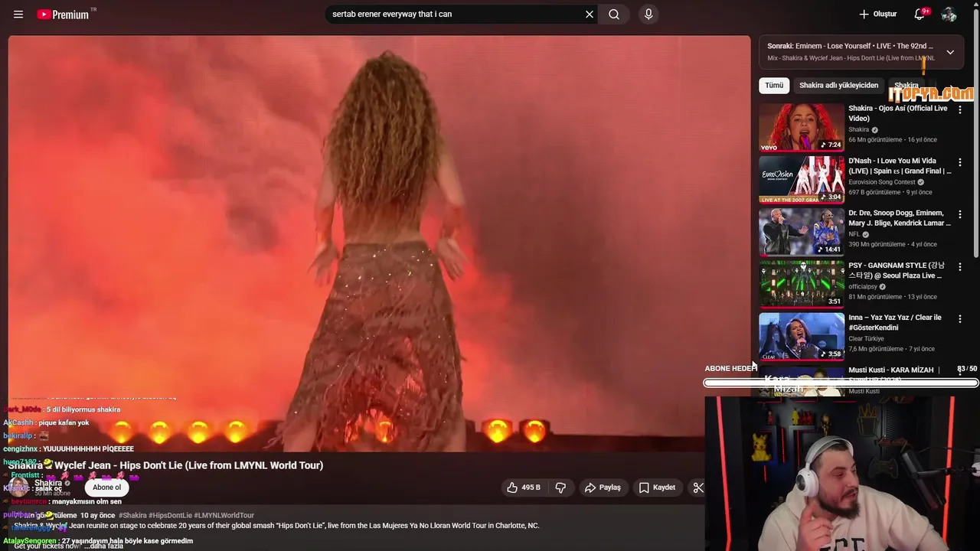Click PSY GANGNAM STYLE title text
The width and height of the screenshot is (980, 551).
(x=896, y=270)
